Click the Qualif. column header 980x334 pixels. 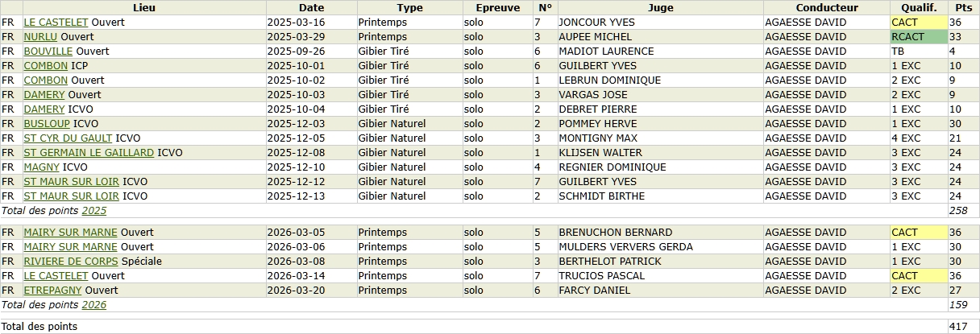pyautogui.click(x=918, y=7)
